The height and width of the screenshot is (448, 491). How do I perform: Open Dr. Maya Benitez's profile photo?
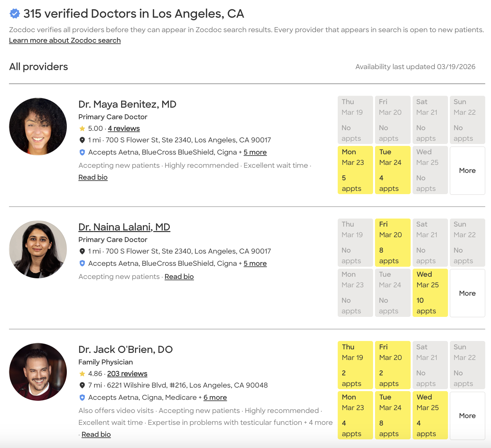pos(38,127)
